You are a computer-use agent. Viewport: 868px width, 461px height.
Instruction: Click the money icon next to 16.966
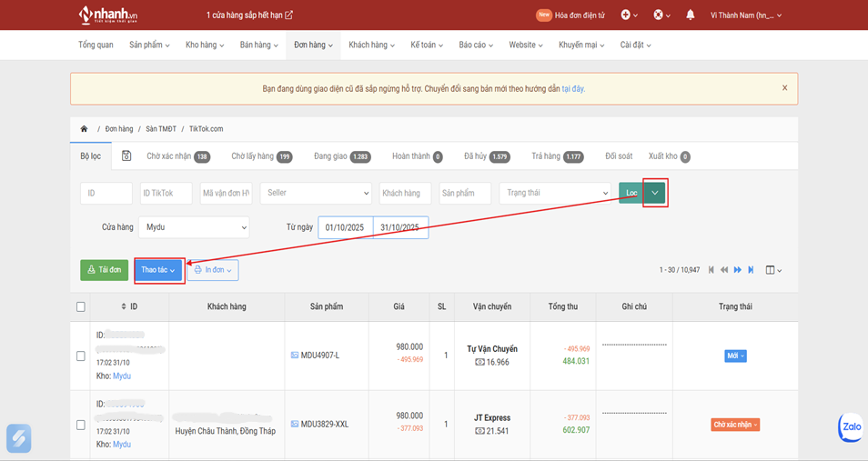point(479,362)
